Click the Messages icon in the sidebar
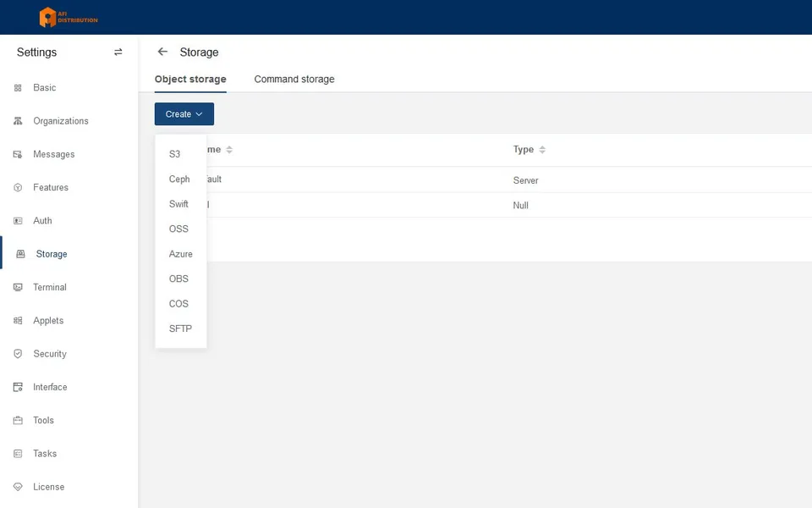812x508 pixels. [x=18, y=154]
